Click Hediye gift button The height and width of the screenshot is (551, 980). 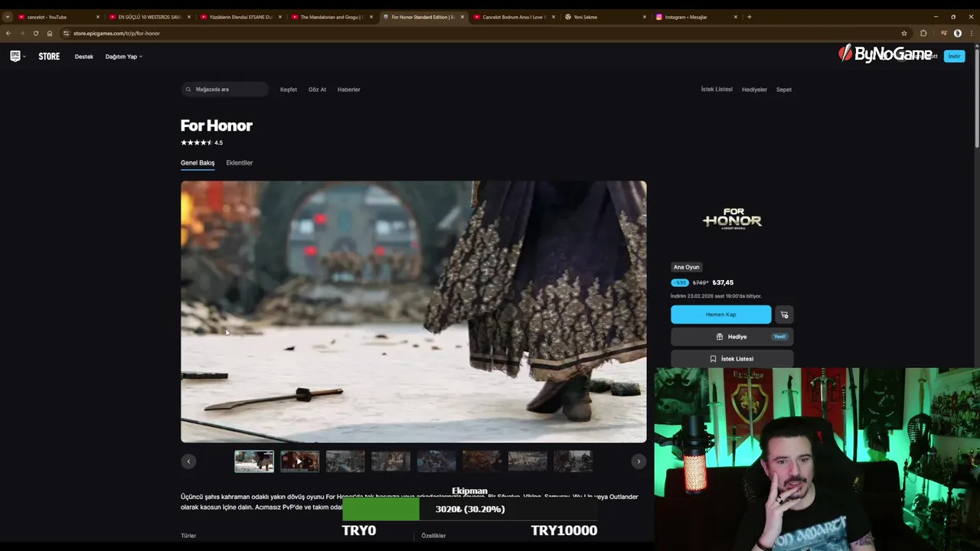[x=732, y=337]
